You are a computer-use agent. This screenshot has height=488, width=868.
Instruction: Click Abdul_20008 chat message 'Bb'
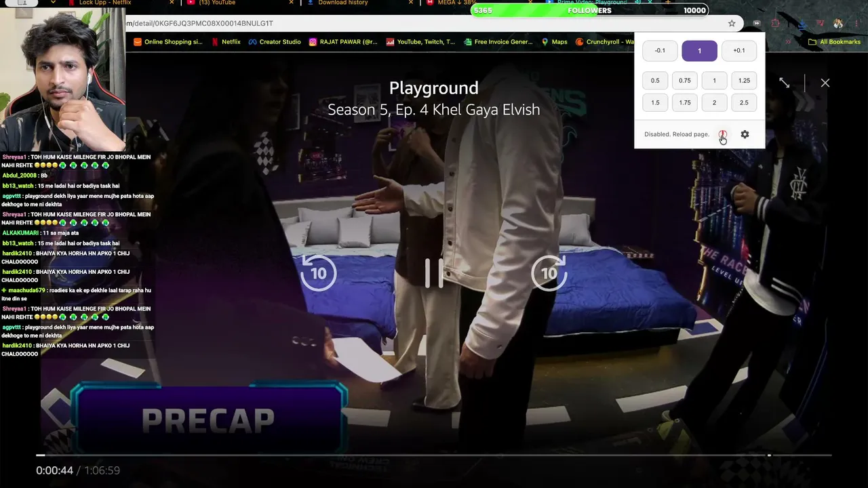(24, 176)
